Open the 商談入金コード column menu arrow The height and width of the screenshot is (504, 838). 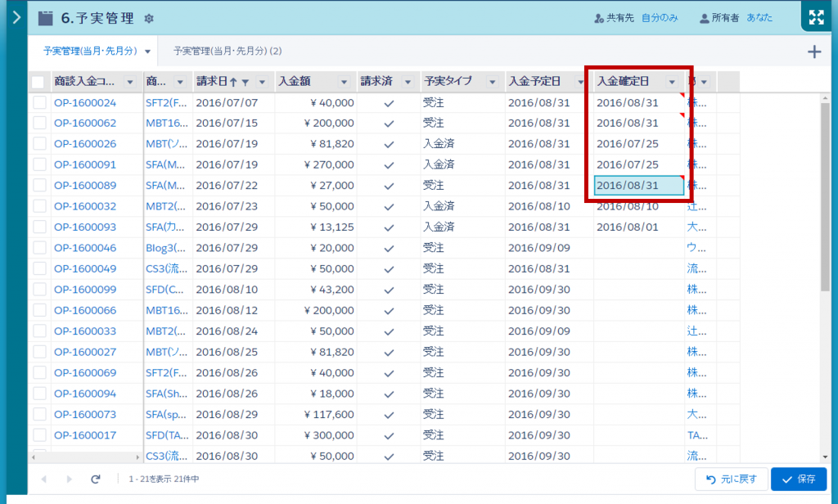(130, 83)
